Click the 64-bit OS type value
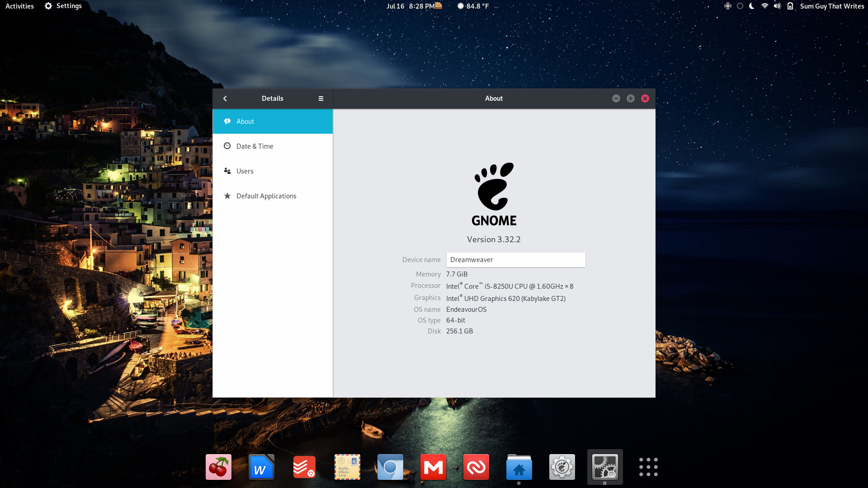This screenshot has width=868, height=488. point(455,320)
